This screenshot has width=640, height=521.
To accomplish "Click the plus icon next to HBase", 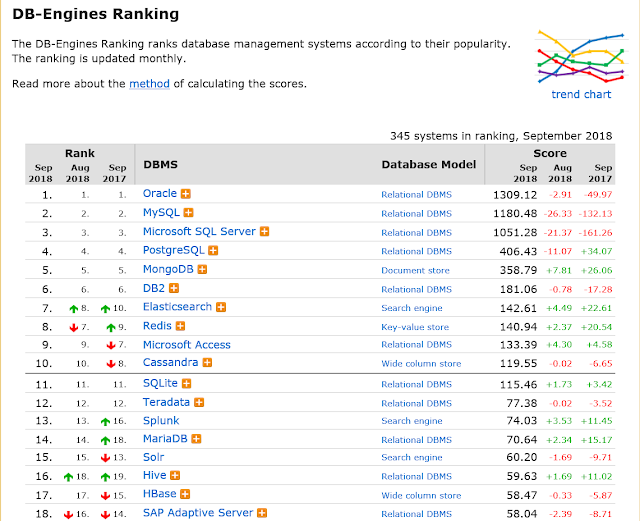I will pyautogui.click(x=185, y=494).
